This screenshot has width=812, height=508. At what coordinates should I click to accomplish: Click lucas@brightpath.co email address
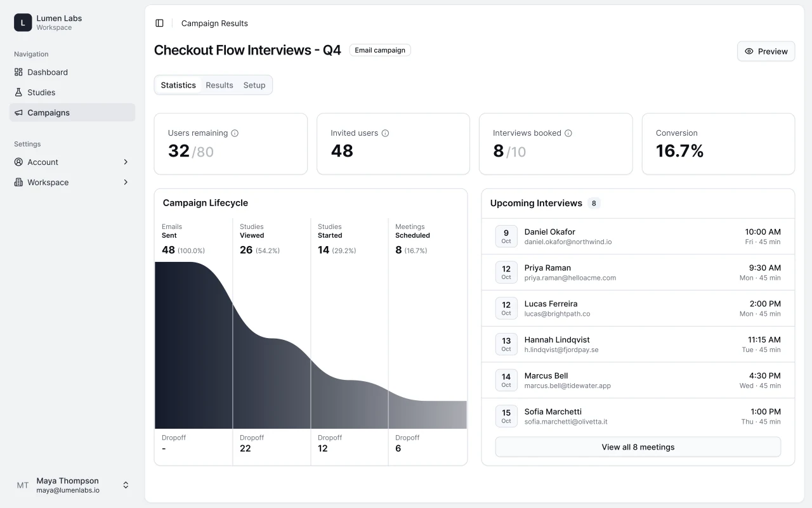557,314
